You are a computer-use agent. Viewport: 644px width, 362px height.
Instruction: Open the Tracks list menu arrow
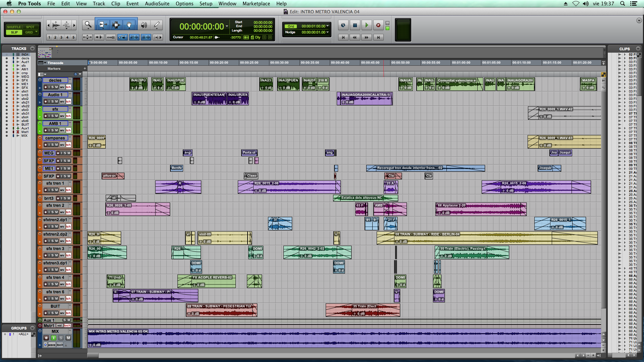click(32, 49)
